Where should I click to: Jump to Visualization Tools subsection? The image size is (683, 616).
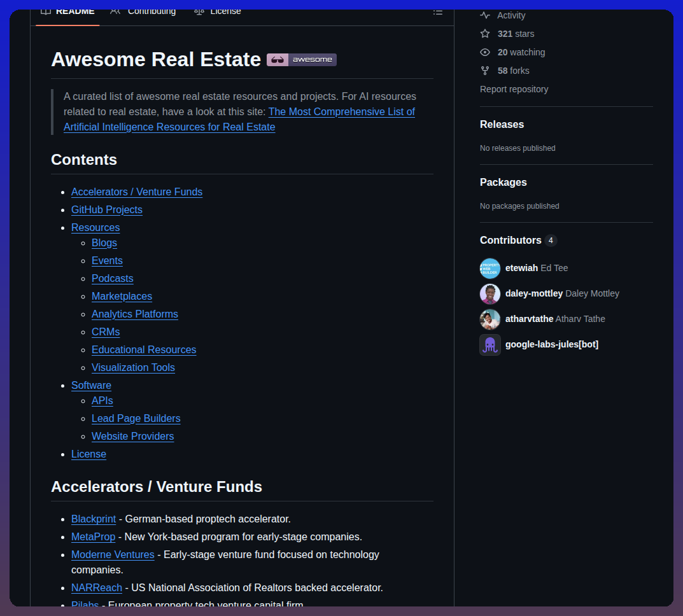click(x=133, y=368)
